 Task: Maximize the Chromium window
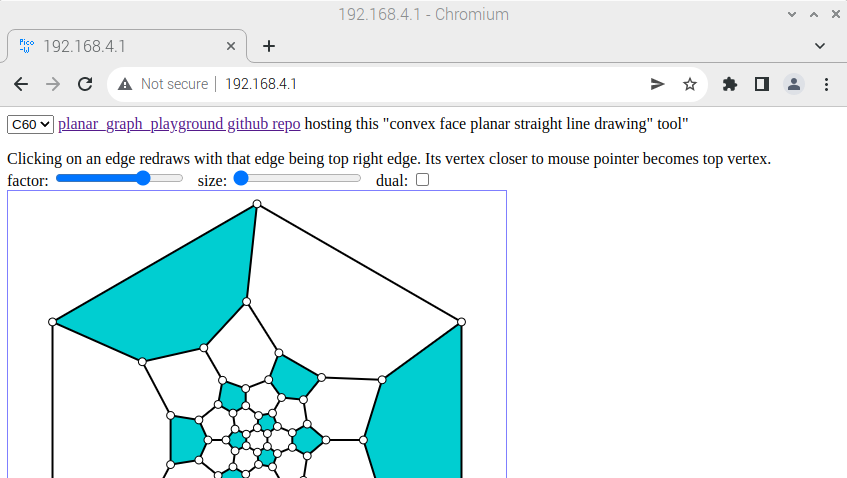pyautogui.click(x=814, y=15)
